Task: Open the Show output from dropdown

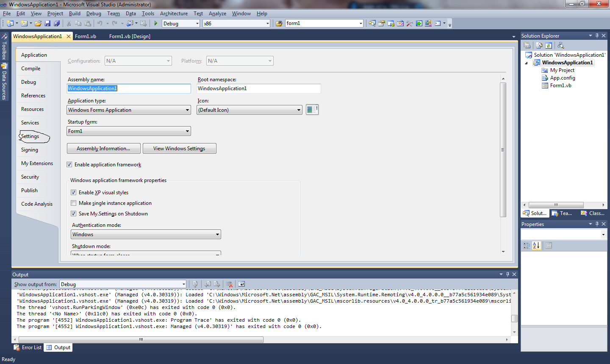Action: coord(123,284)
